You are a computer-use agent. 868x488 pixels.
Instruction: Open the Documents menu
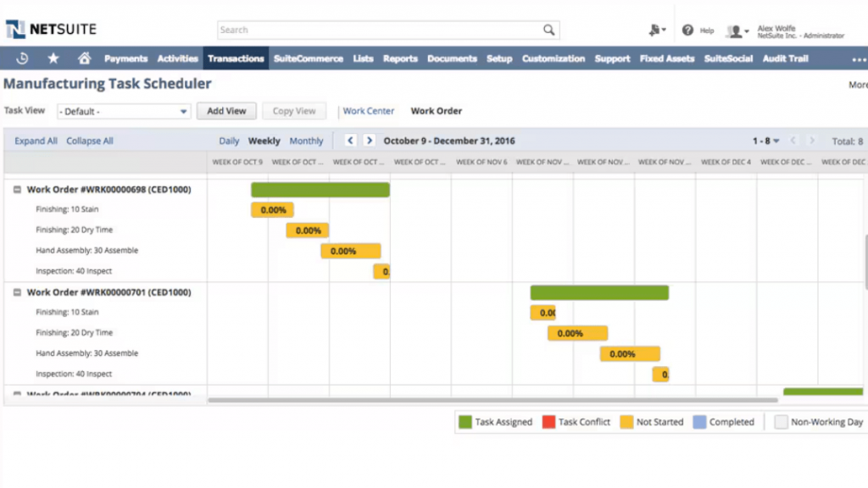click(x=452, y=58)
